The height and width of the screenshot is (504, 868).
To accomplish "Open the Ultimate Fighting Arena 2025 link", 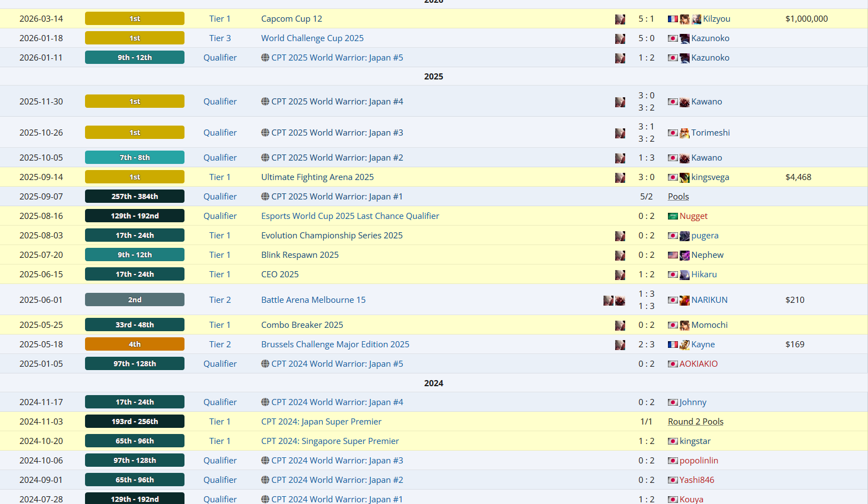I will [x=317, y=177].
